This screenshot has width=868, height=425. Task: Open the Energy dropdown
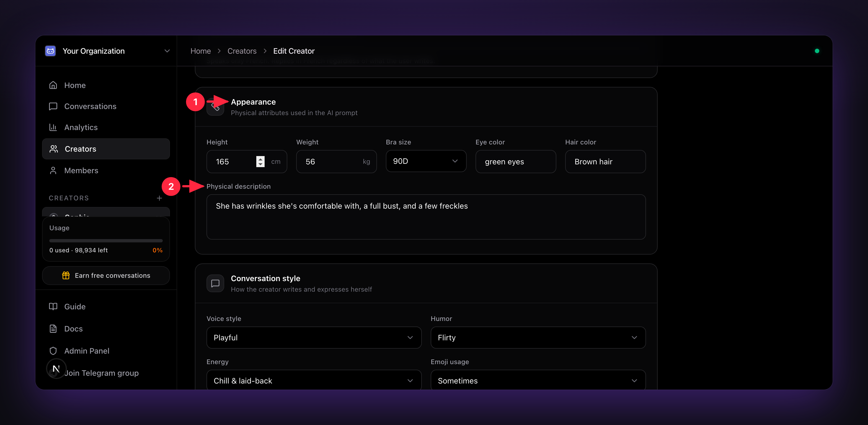pyautogui.click(x=314, y=380)
